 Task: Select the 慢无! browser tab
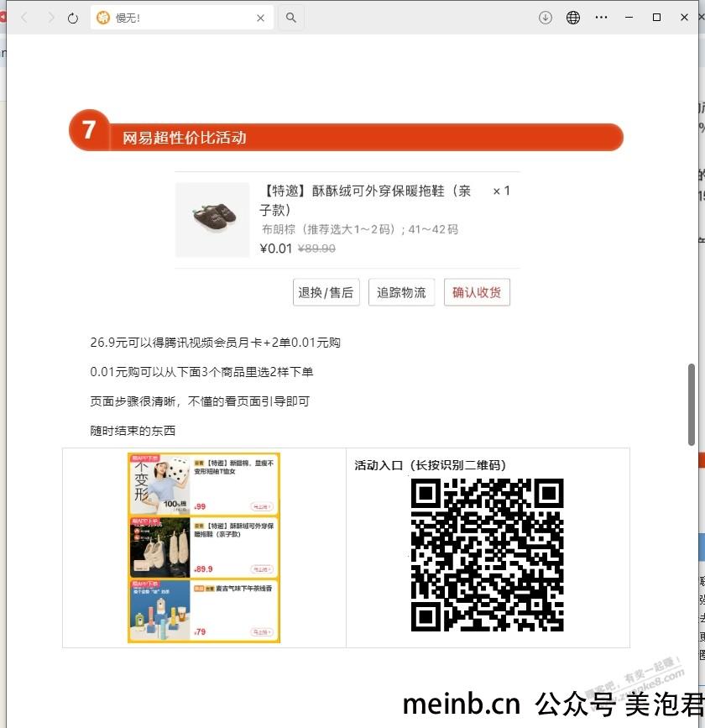tap(182, 18)
